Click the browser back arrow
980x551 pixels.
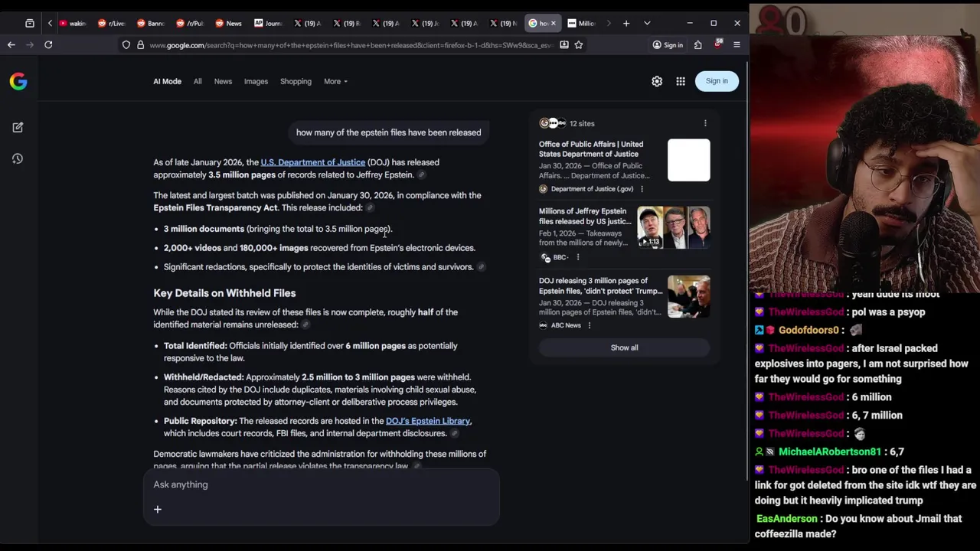click(x=11, y=45)
